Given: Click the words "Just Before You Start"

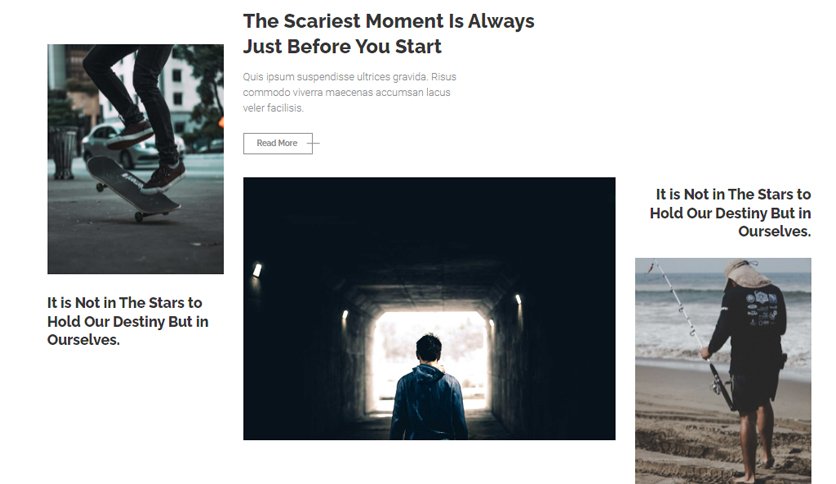Looking at the screenshot, I should point(342,46).
